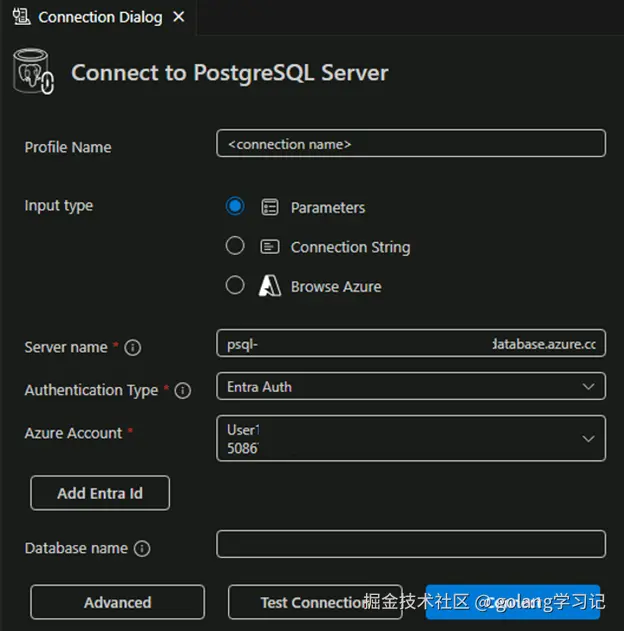Screen dimensions: 624x631
Task: Open the Authentication Type dropdown
Action: (410, 386)
